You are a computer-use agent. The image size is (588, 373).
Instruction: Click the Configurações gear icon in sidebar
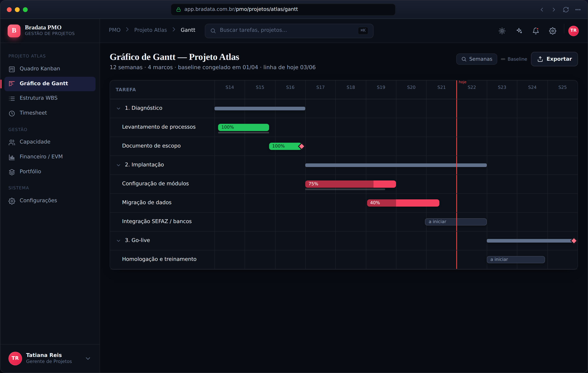point(12,201)
